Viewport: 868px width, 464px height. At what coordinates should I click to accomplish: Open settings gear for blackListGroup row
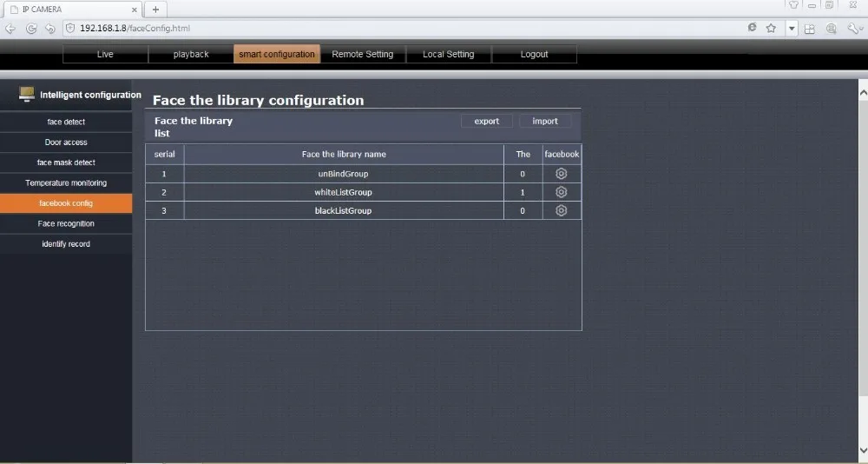561,210
